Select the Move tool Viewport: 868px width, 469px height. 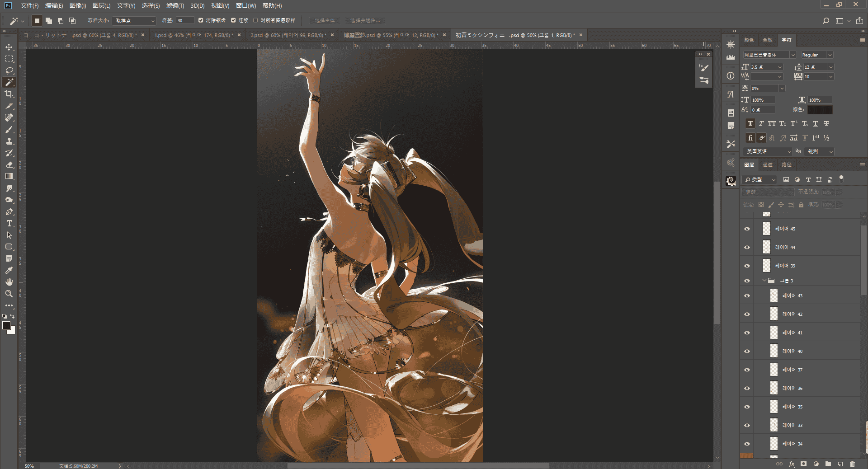(x=9, y=47)
